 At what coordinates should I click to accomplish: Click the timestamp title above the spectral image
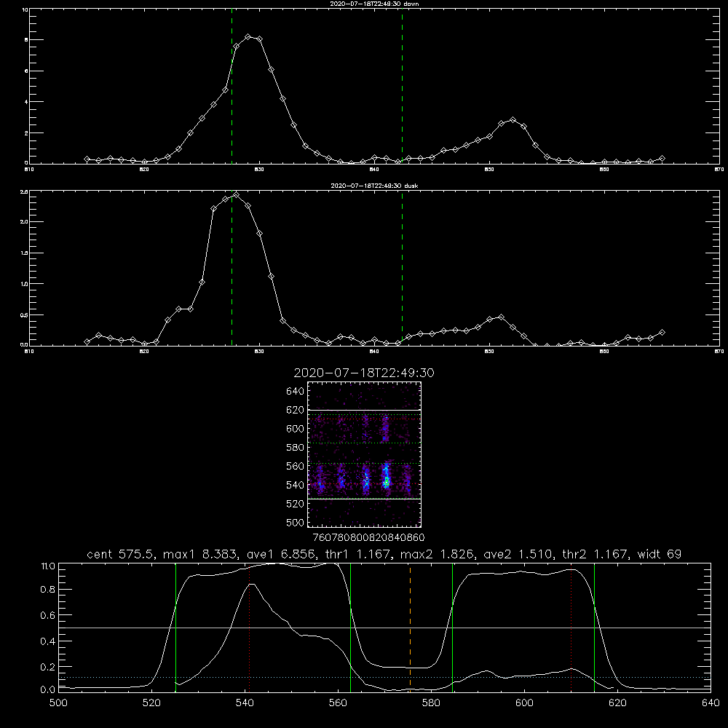click(x=364, y=373)
